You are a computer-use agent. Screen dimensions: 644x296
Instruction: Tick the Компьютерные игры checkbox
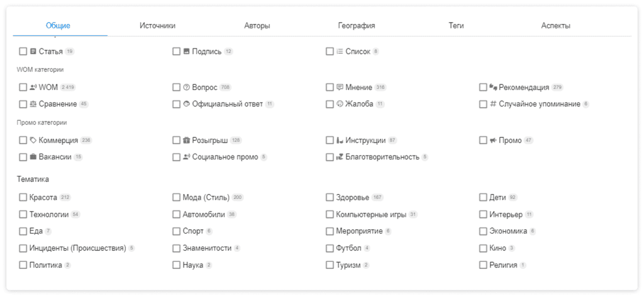point(330,214)
